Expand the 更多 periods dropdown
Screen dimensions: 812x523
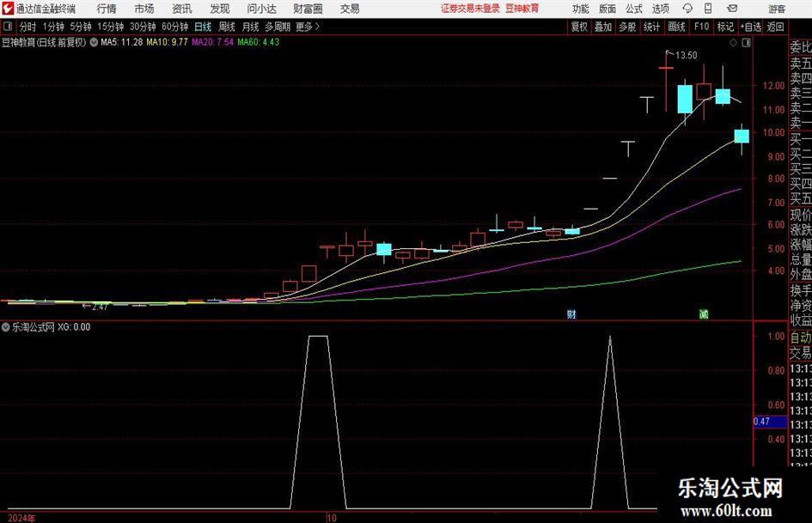pyautogui.click(x=308, y=27)
